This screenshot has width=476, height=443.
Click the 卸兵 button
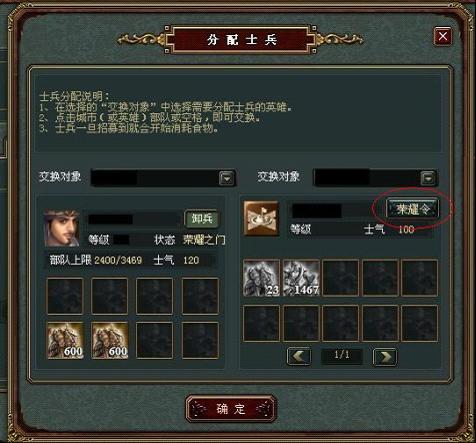click(202, 219)
